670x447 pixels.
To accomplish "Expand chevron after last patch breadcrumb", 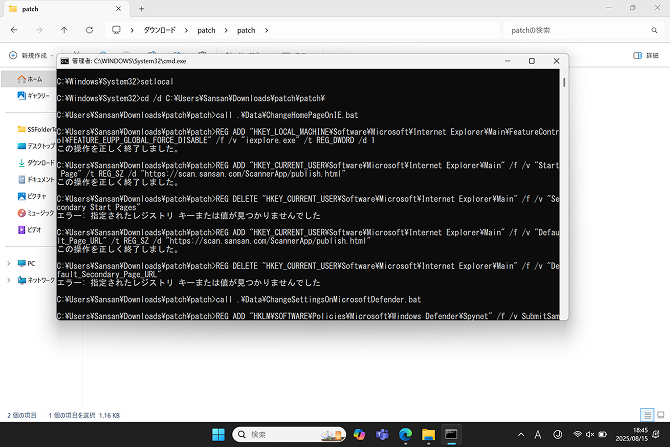I will [x=267, y=30].
